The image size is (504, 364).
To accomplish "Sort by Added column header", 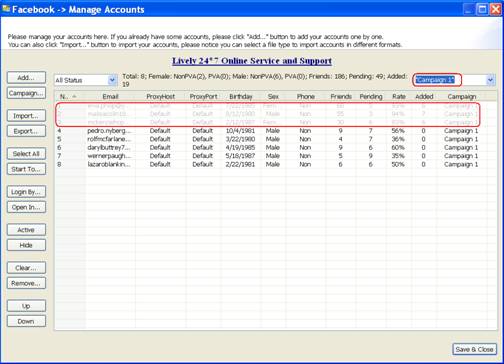I will [424, 96].
